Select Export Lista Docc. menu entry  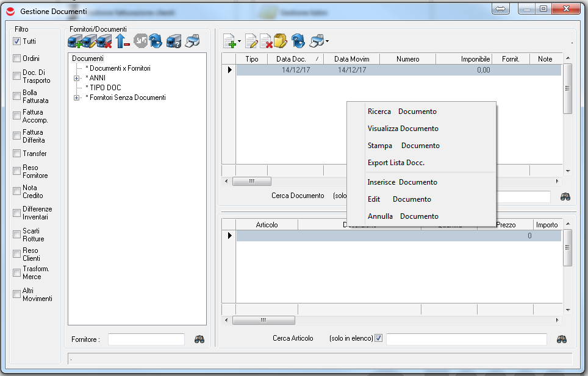coord(396,163)
